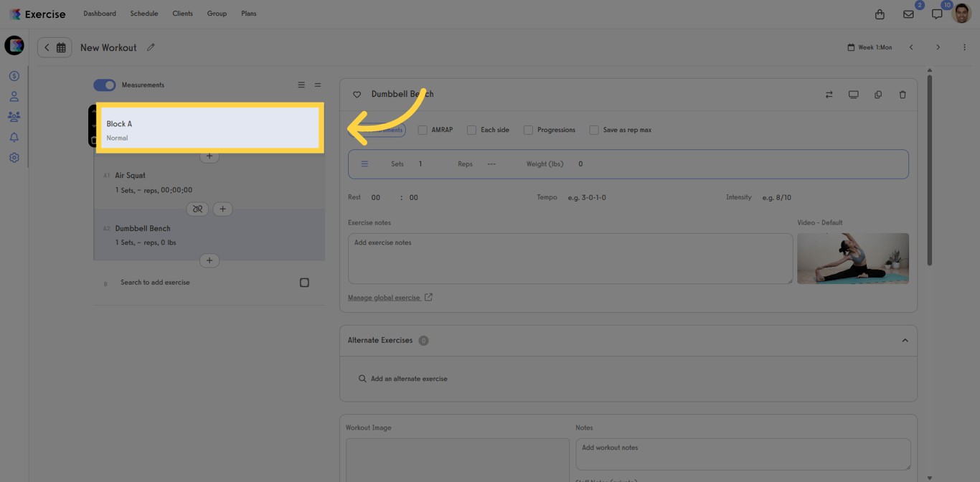Open the chat messages icon
Viewport: 980px width, 482px height.
[x=936, y=14]
